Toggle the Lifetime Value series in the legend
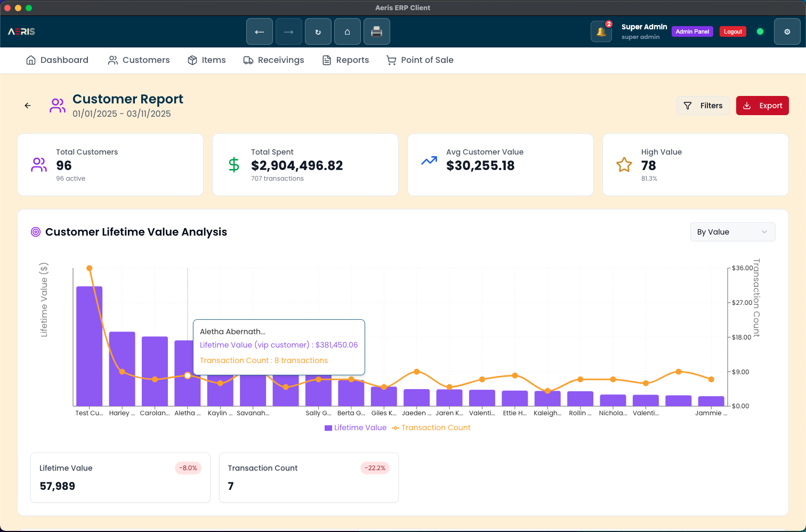Screen dimensions: 806x532 pyautogui.click(x=355, y=428)
